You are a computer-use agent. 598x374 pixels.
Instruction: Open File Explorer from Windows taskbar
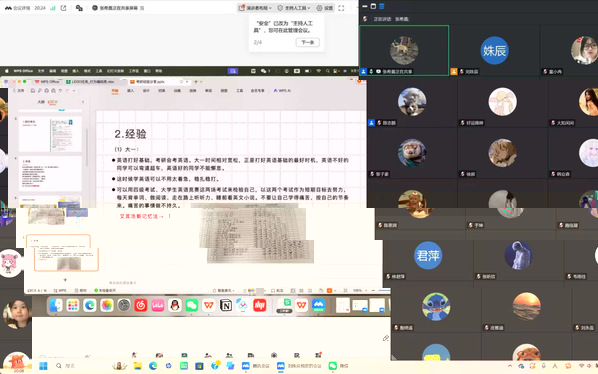tap(137, 366)
